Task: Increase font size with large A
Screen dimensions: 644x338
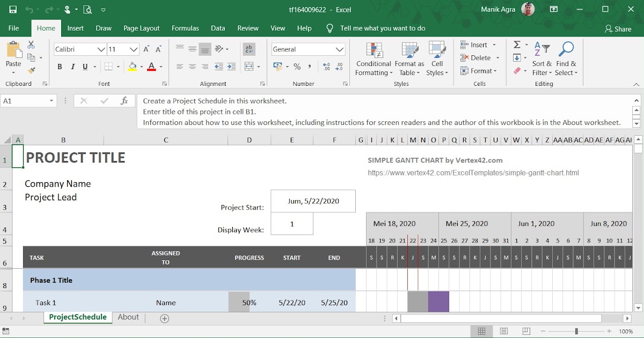Action: [x=147, y=49]
